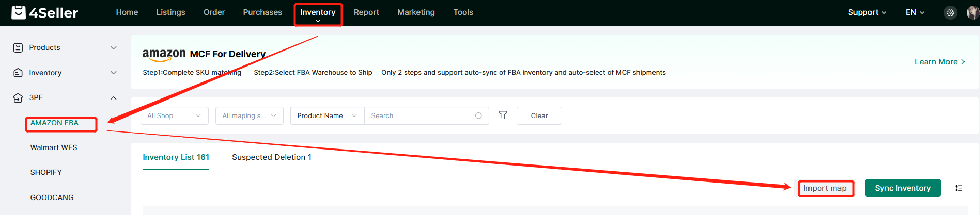The image size is (980, 215).
Task: Click the Import map button
Action: pos(825,188)
